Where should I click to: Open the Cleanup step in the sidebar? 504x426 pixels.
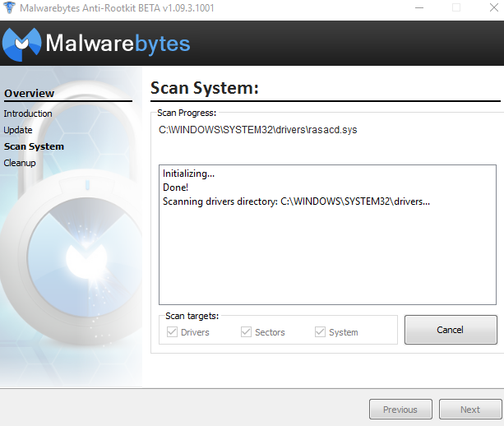(x=20, y=163)
